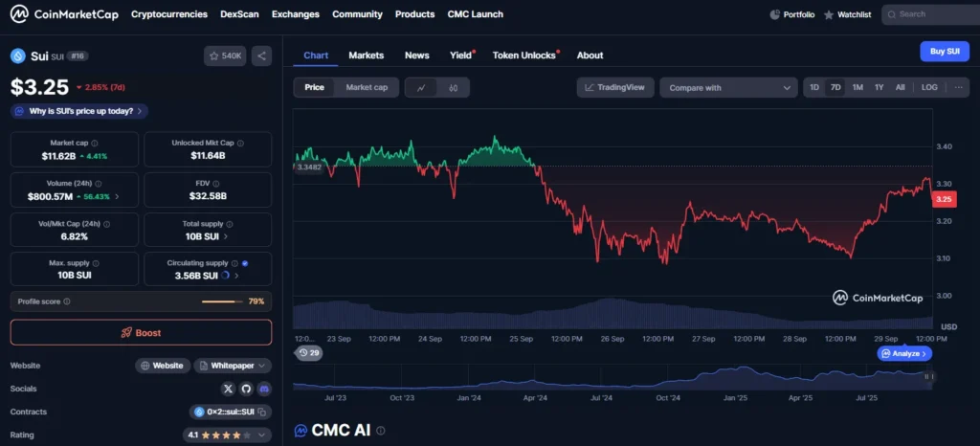Open the Compare with dropdown

click(728, 87)
